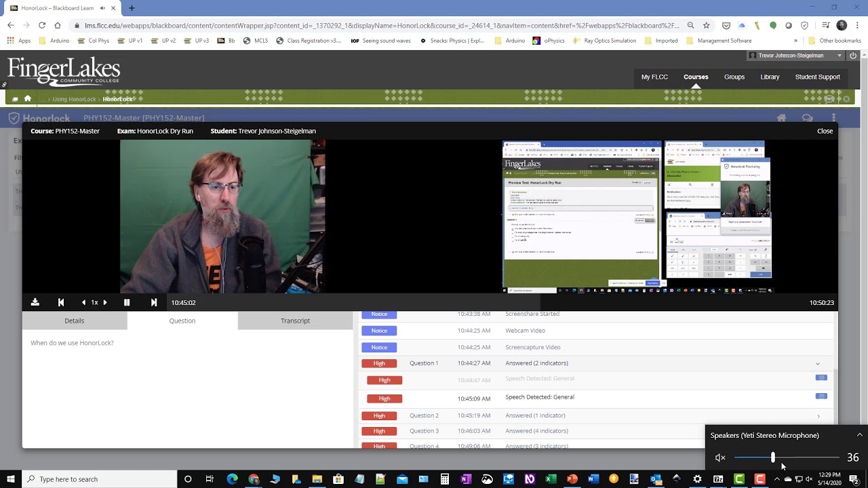Open video clip for 10:45:09 speech flag
This screenshot has height=488, width=868.
pos(821,396)
